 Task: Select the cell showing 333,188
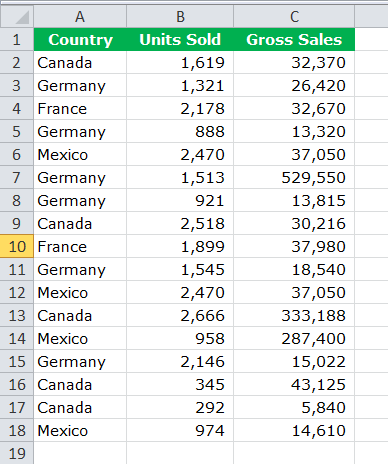tap(294, 315)
